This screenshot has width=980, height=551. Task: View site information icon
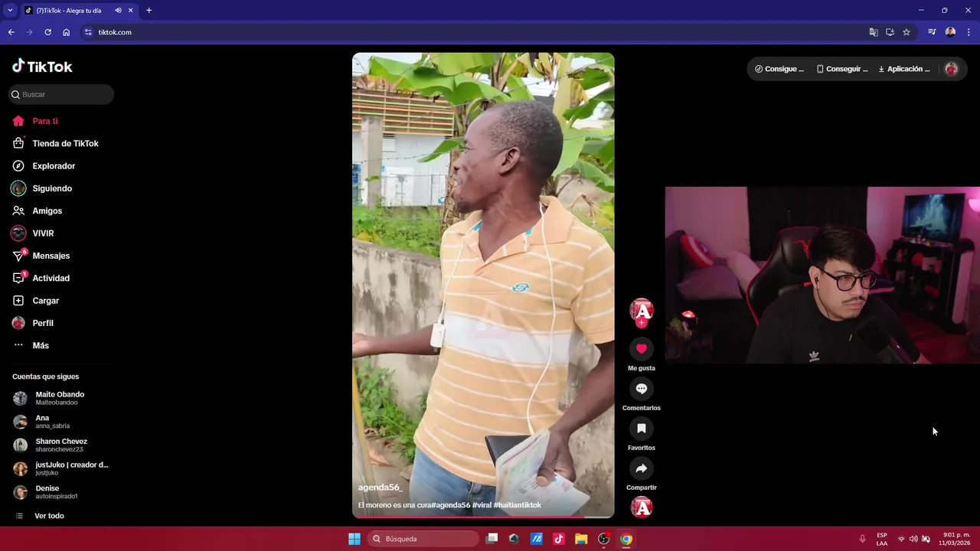[x=88, y=32]
